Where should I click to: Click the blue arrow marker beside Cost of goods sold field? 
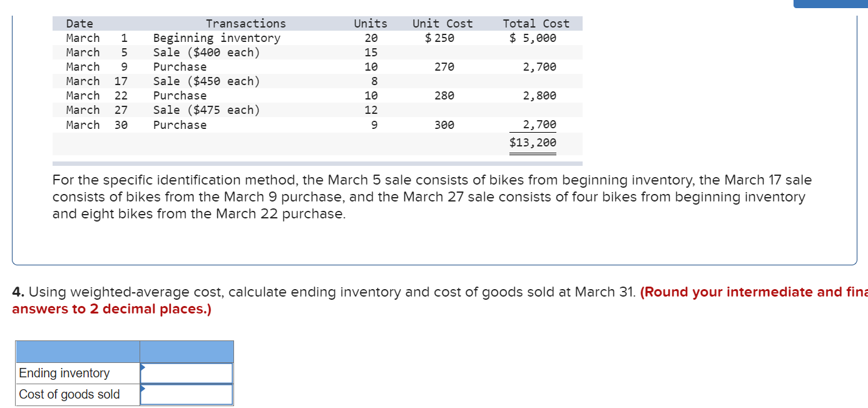click(144, 390)
